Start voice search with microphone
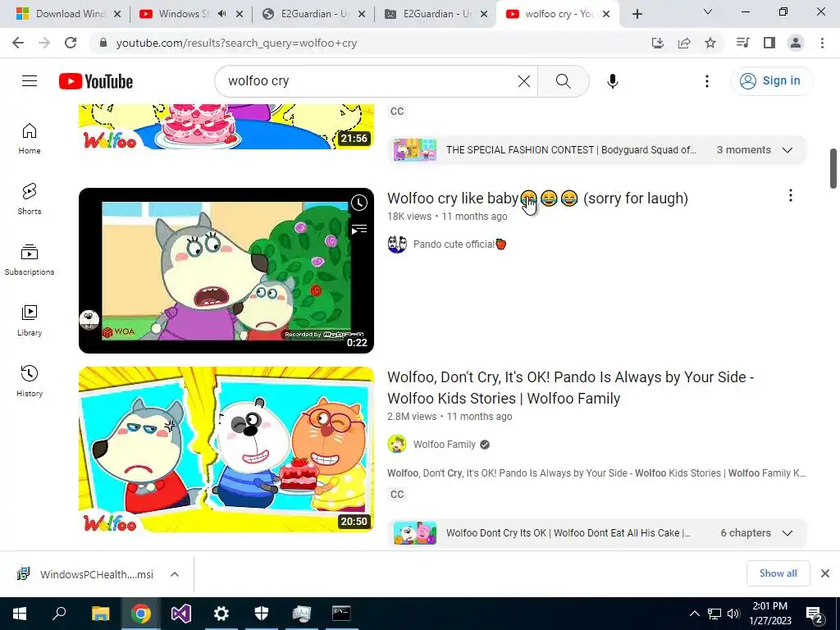 coord(612,81)
